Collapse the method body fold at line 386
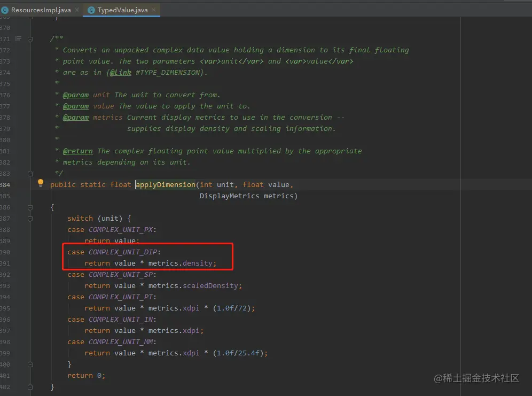Viewport: 532px width, 396px height. coord(30,207)
